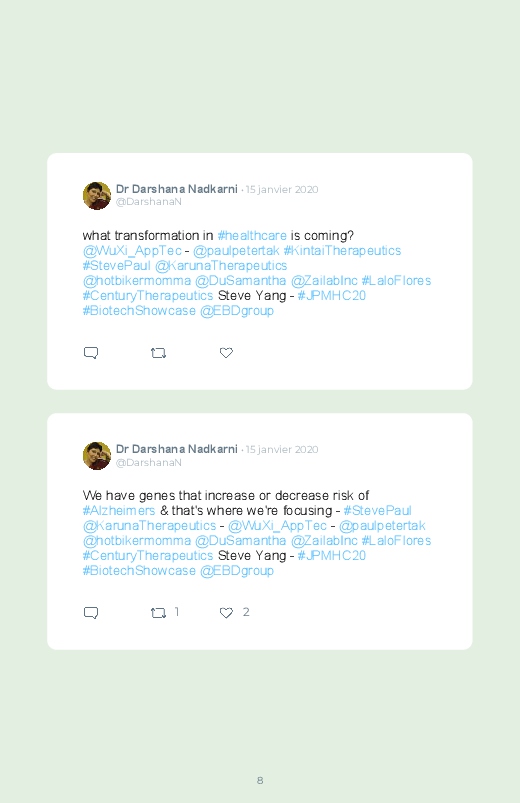The height and width of the screenshot is (803, 520).
Task: Open #BiotechShowcase in second tweet
Action: tap(139, 570)
